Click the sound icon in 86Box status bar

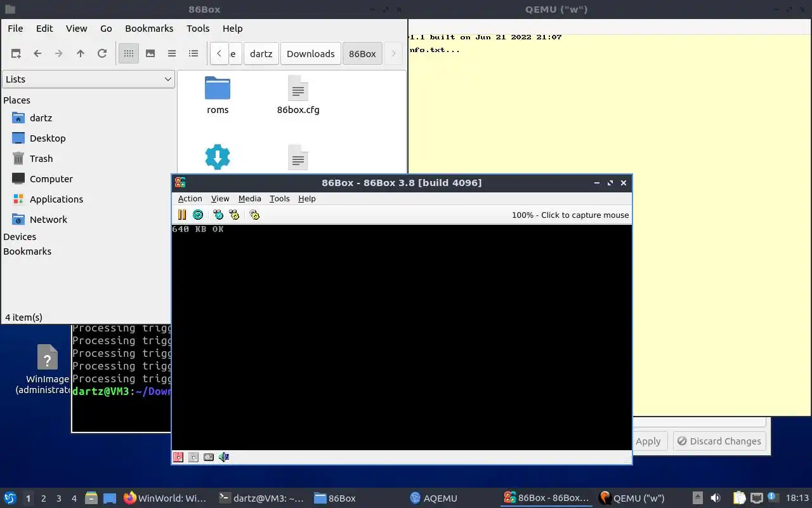click(224, 457)
